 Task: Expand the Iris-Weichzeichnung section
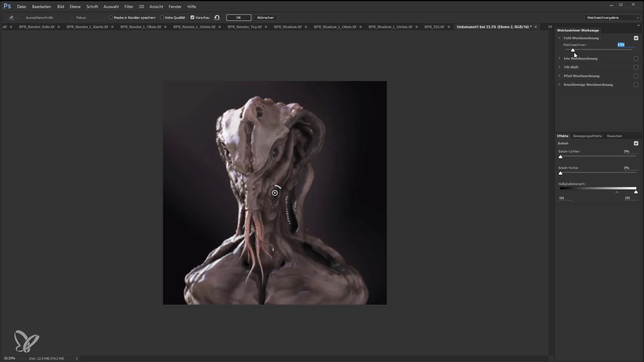tap(559, 58)
